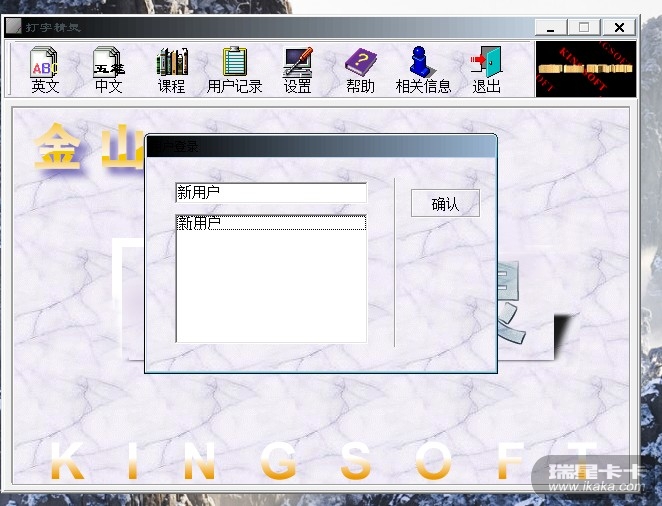Open the 中文 Chinese typing practice
Image resolution: width=662 pixels, height=506 pixels.
pos(109,70)
